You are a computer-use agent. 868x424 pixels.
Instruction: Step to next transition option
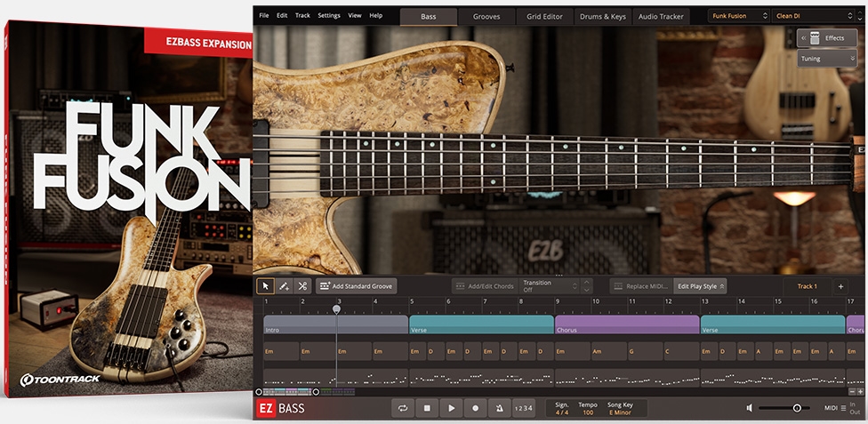(x=587, y=290)
